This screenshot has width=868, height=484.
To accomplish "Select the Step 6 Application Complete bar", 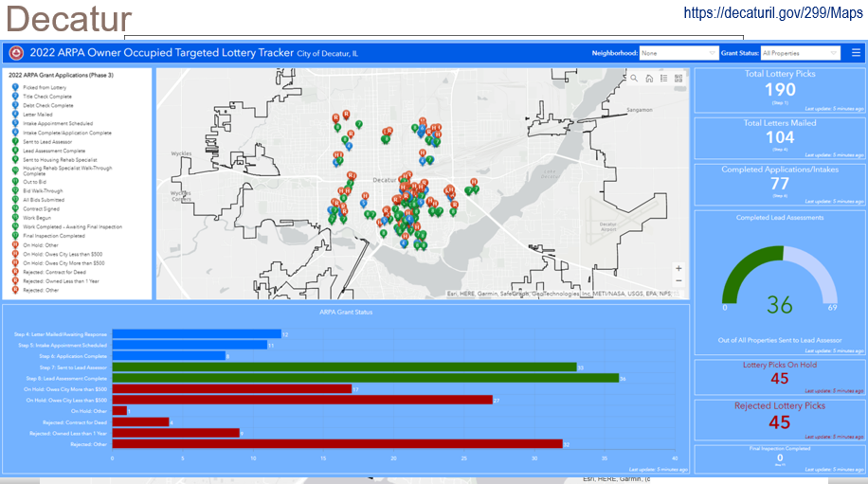I will (x=169, y=356).
